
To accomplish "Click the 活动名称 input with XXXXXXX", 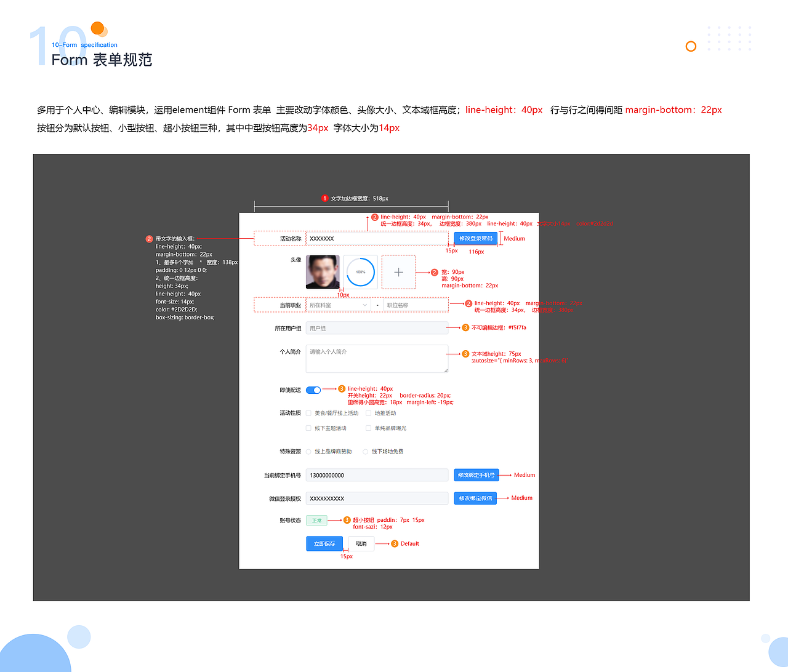I will (377, 239).
